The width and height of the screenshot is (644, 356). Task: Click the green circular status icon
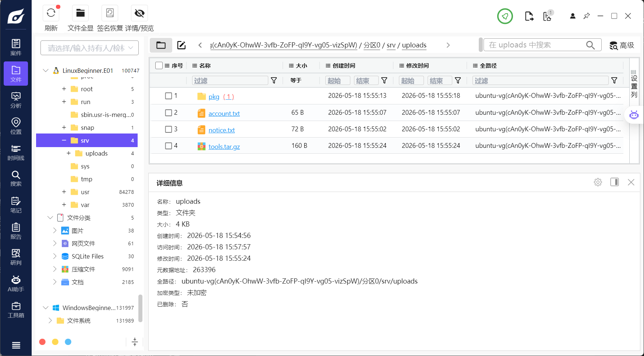(505, 16)
